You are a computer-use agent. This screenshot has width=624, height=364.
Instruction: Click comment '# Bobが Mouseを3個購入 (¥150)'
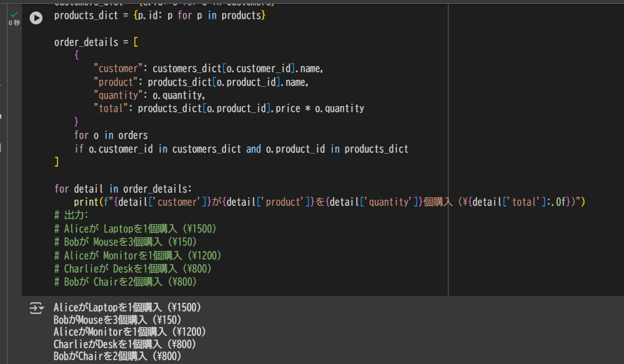[x=126, y=242]
